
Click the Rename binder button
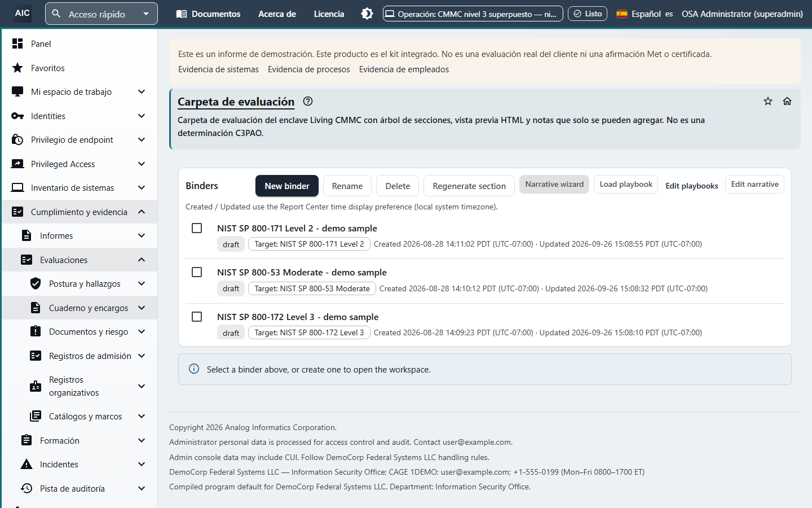coord(347,186)
